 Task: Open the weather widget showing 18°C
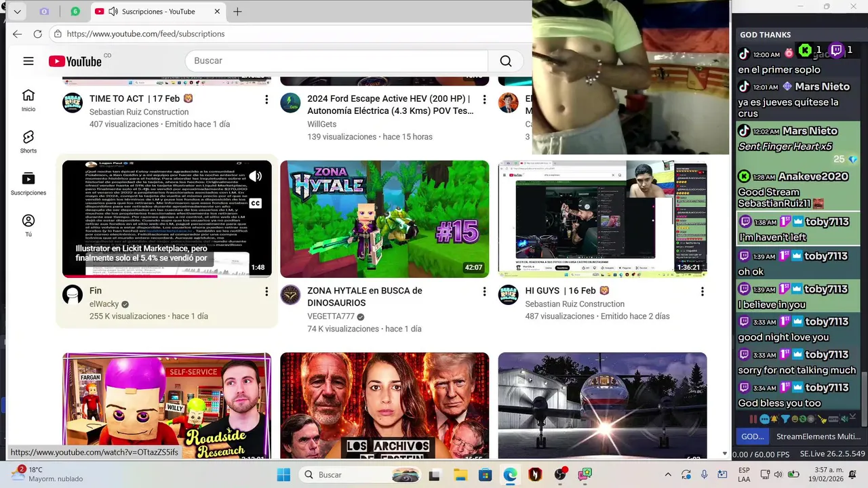tap(46, 474)
